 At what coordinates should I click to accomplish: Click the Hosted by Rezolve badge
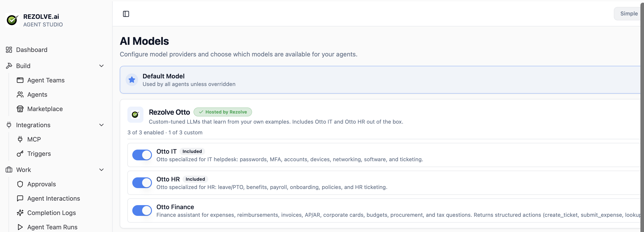pos(223,112)
